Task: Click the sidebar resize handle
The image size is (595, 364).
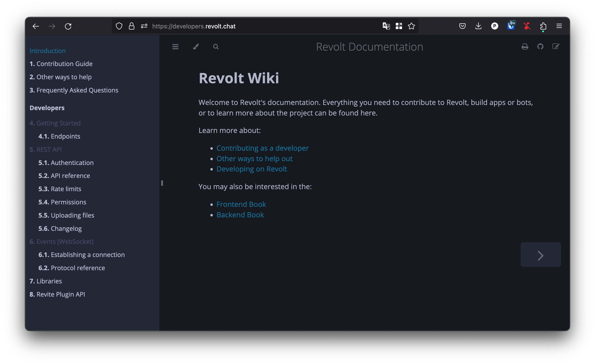Action: [x=162, y=183]
